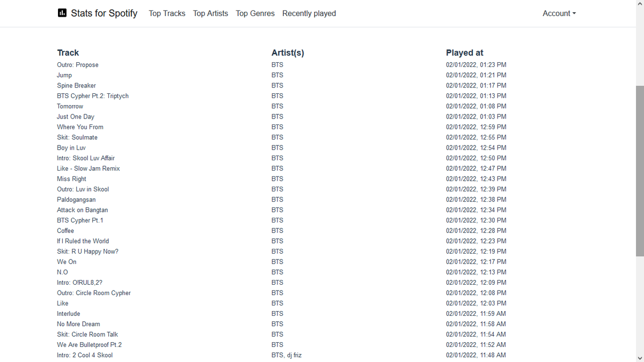Click the track 'N.O'

point(62,272)
